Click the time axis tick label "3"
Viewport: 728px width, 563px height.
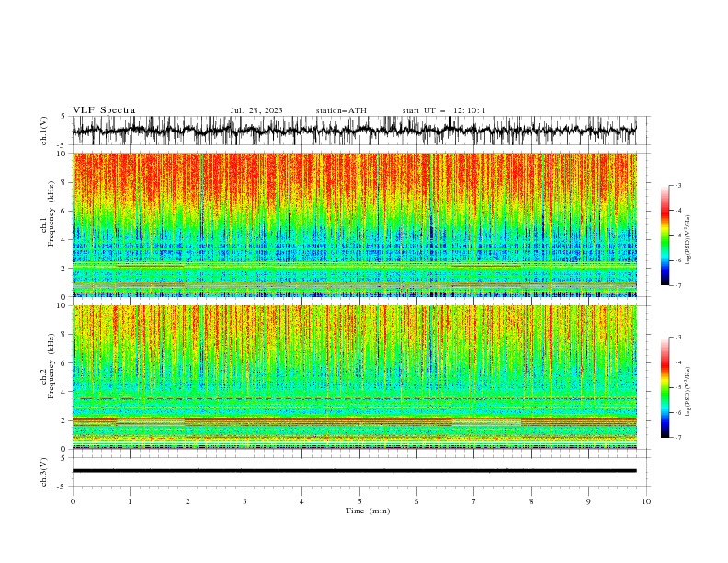pos(245,501)
